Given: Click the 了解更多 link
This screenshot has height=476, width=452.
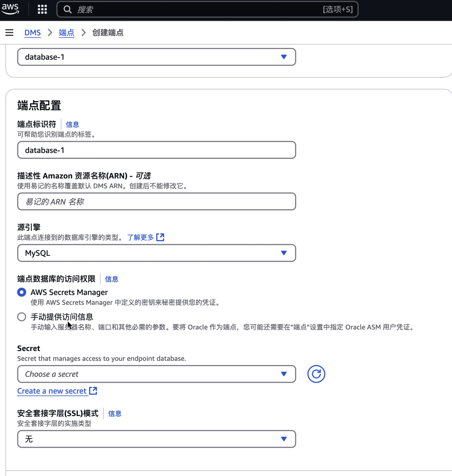Looking at the screenshot, I should (x=141, y=237).
